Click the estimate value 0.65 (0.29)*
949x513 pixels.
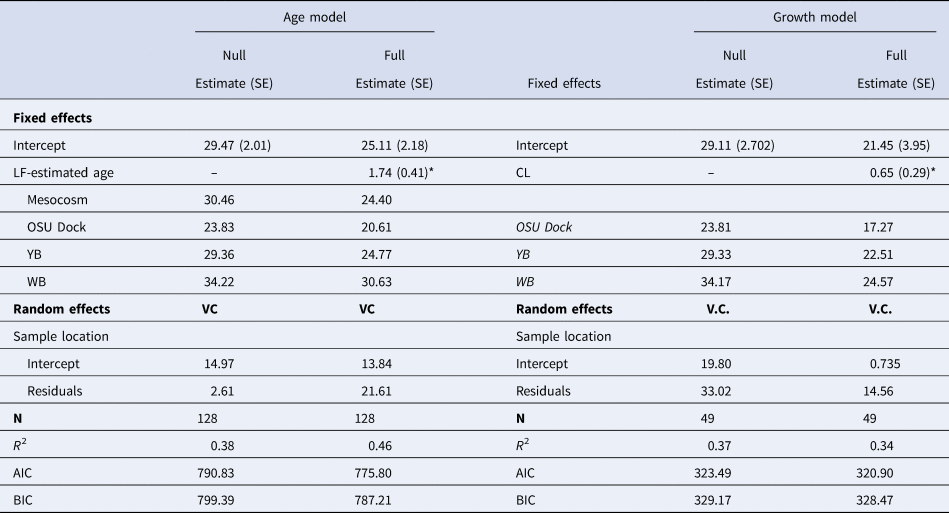pos(900,172)
